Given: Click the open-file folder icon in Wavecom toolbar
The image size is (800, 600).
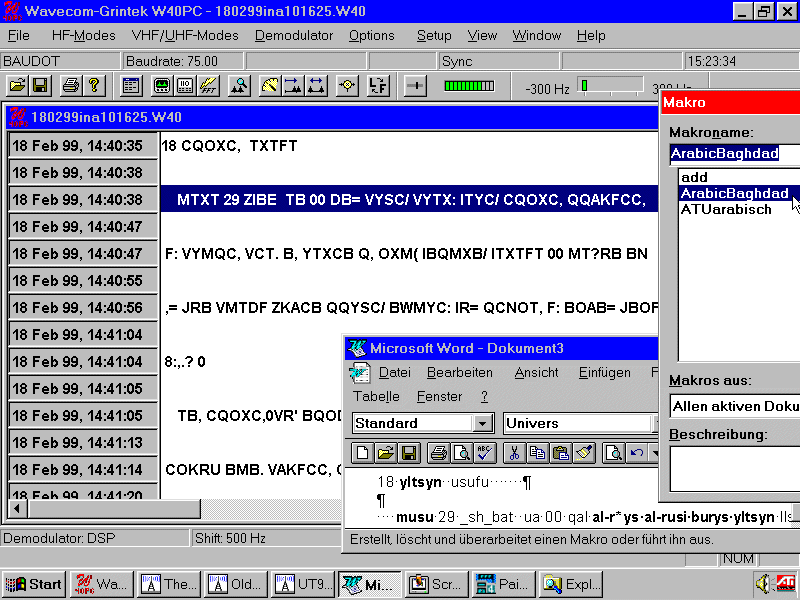Looking at the screenshot, I should pos(16,87).
